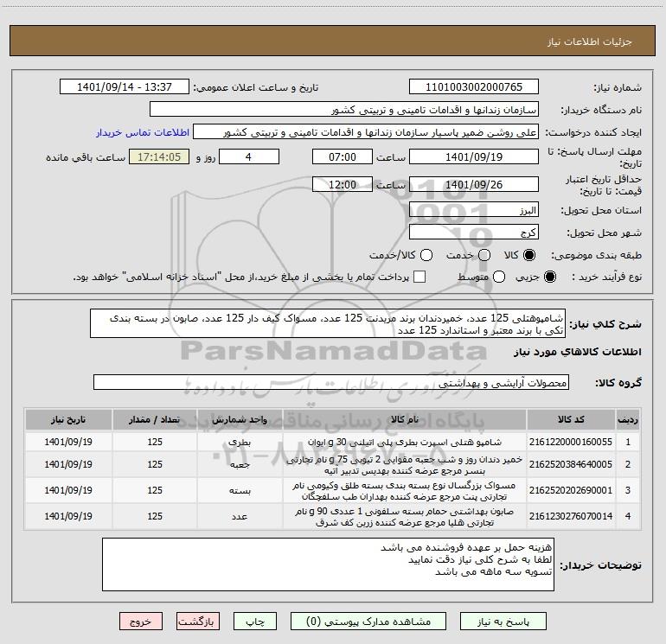Viewport: 666px width, 644px height.
Task: Click the announcement date field 1401/09/14 - 13:37
Action: click(x=125, y=87)
